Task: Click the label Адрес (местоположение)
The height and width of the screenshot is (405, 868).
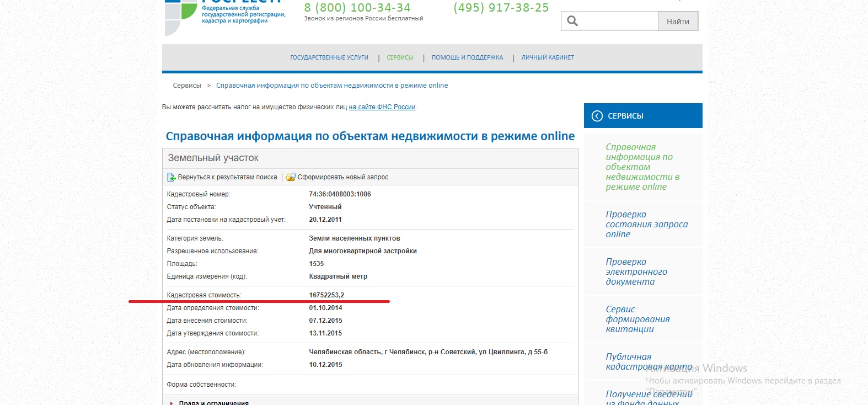Action: [x=206, y=352]
